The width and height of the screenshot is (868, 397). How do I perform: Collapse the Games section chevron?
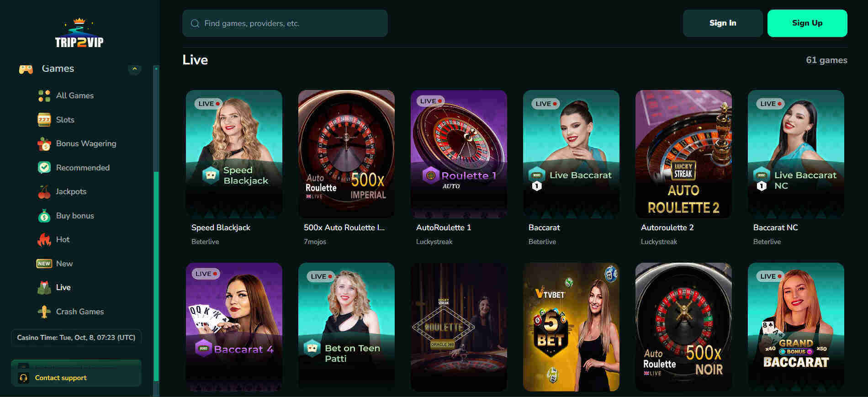[x=134, y=69]
